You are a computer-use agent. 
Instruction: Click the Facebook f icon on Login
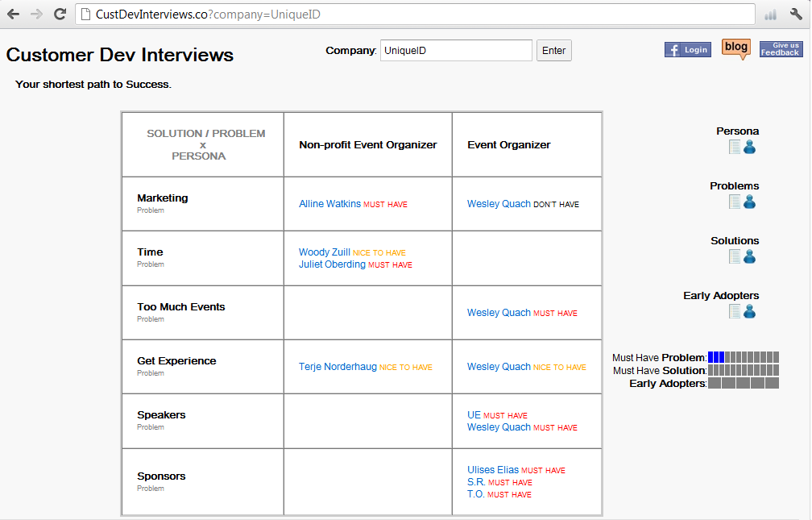pyautogui.click(x=675, y=49)
